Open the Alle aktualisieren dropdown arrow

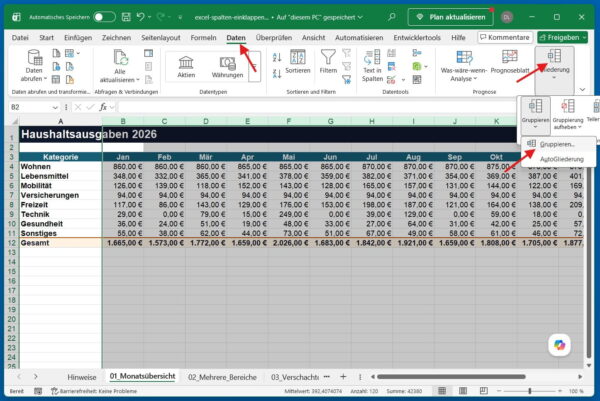point(138,80)
